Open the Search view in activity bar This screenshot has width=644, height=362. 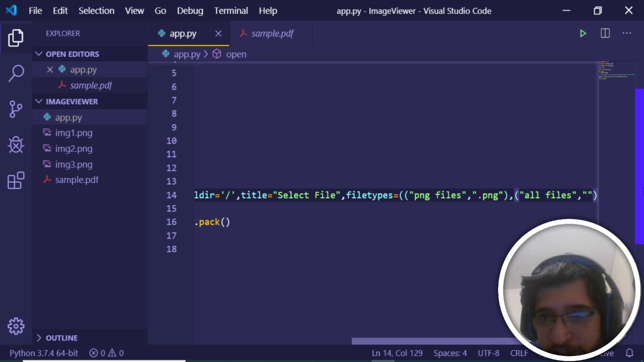click(16, 73)
